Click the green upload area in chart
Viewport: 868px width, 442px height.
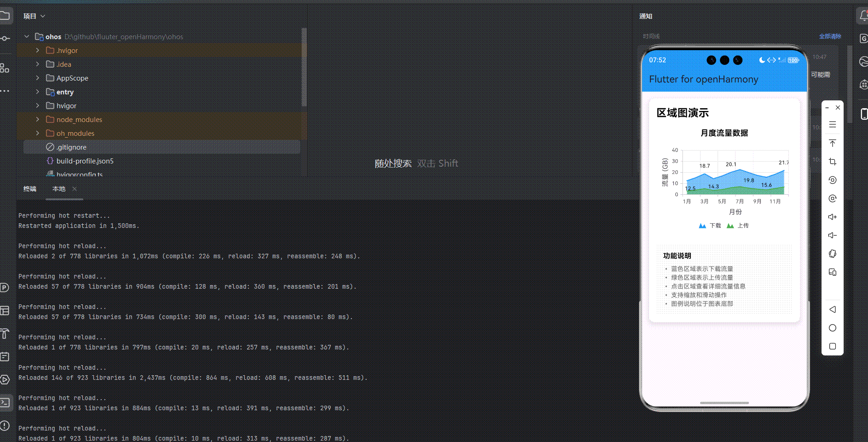[x=736, y=191]
